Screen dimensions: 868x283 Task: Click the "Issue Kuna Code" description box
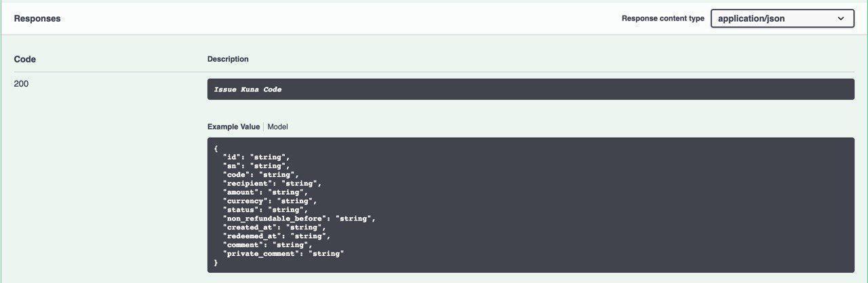[530, 90]
